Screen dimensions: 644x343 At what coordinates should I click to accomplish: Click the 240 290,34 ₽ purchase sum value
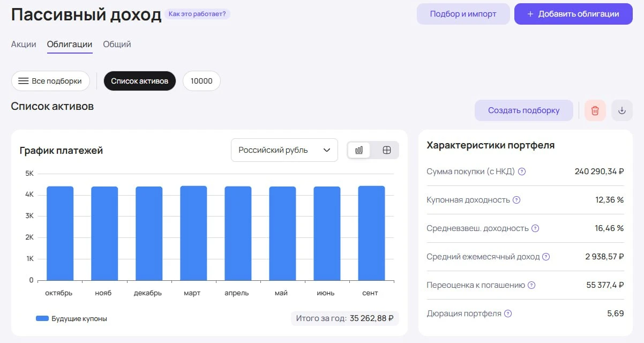tap(599, 171)
